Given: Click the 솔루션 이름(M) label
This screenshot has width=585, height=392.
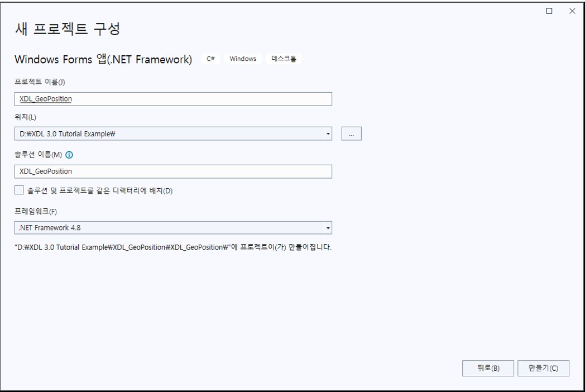Looking at the screenshot, I should (38, 155).
